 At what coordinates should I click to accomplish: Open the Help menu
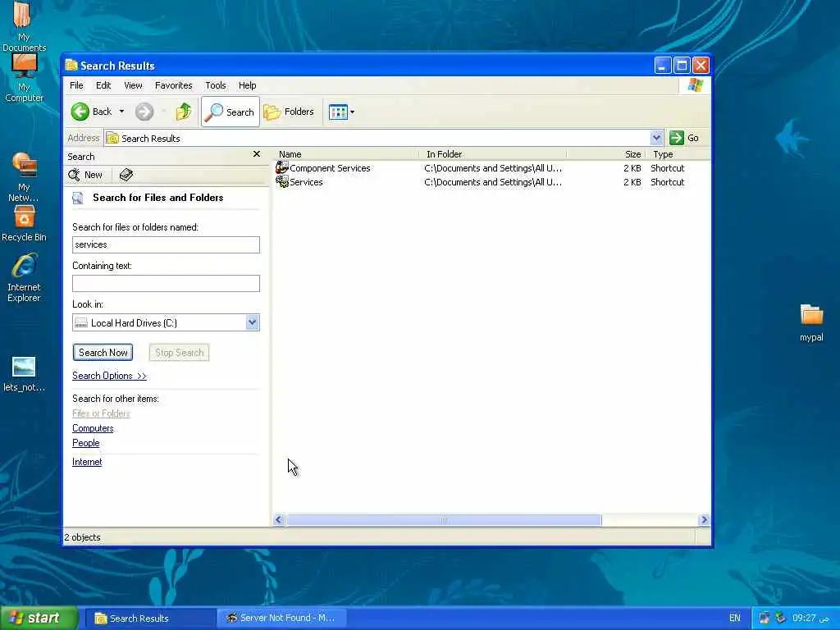point(247,85)
